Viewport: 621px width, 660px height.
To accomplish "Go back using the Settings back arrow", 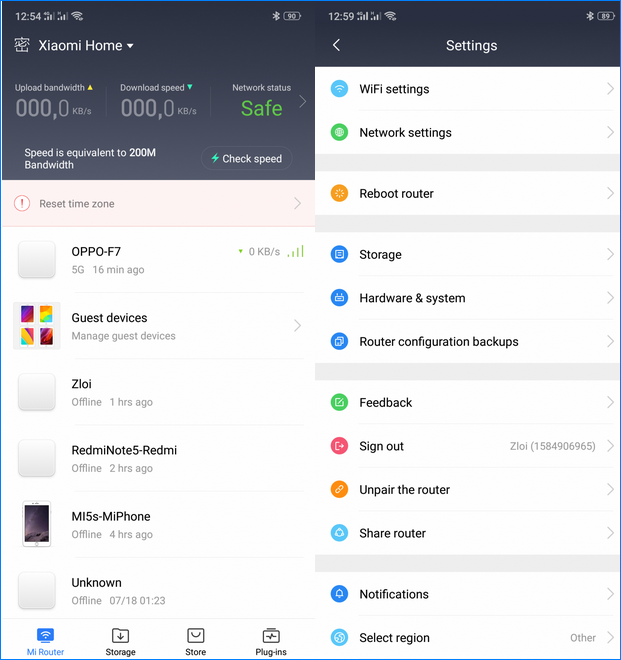I will coord(336,45).
